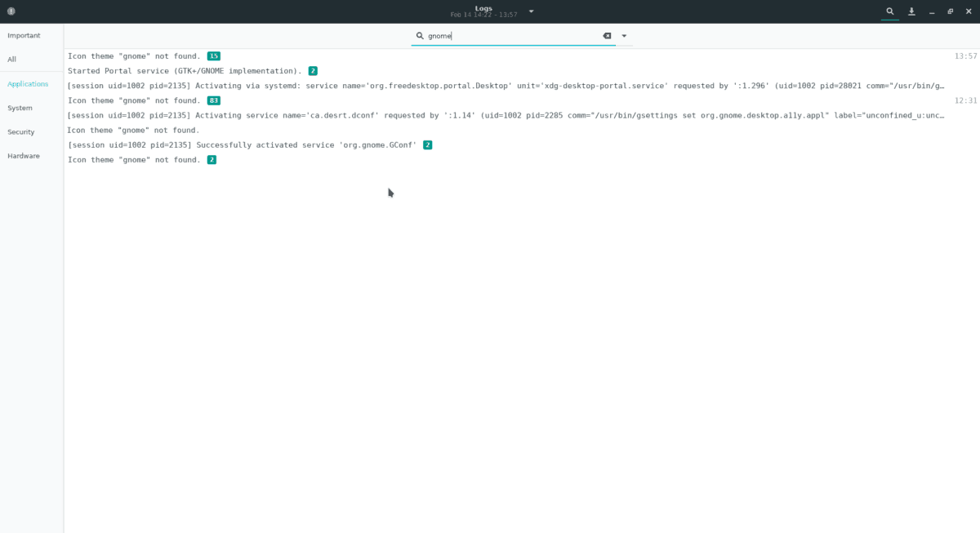The height and width of the screenshot is (533, 980).
Task: Open log entry activating 'org.freedesktop.portal.Desktop'
Action: click(523, 86)
